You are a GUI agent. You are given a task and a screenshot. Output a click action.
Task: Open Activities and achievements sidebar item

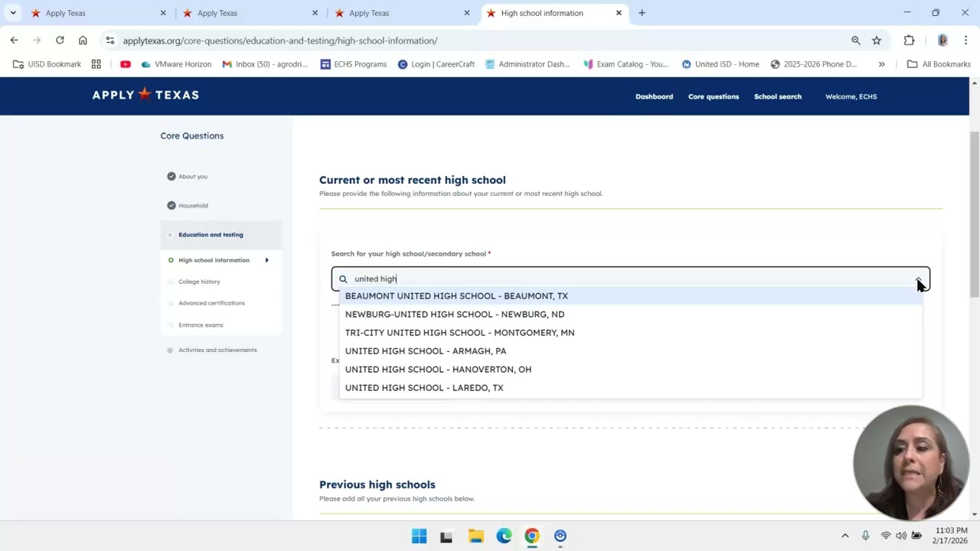point(217,350)
